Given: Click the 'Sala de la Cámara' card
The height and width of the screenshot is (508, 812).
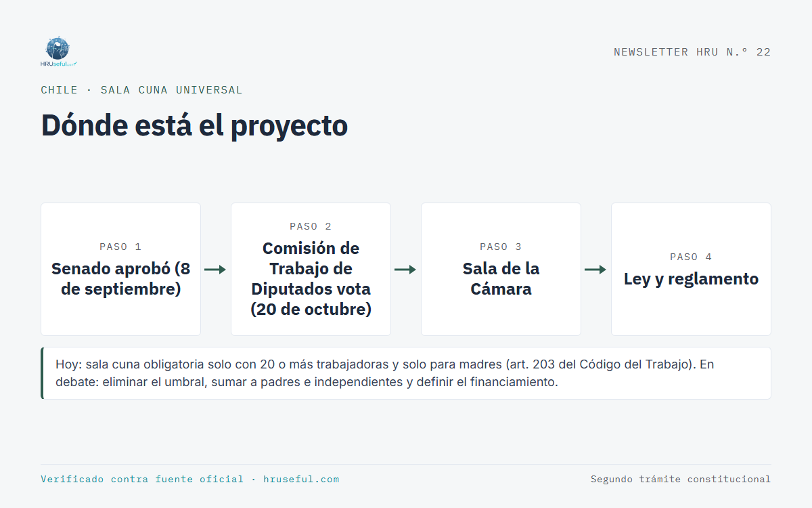Looking at the screenshot, I should (501, 269).
